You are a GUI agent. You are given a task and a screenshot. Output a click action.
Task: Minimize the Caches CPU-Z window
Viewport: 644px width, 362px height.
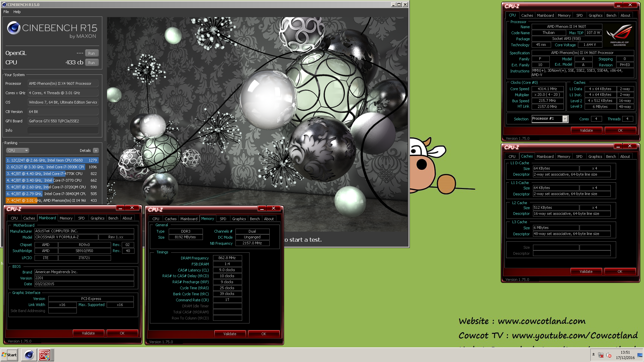(x=618, y=146)
